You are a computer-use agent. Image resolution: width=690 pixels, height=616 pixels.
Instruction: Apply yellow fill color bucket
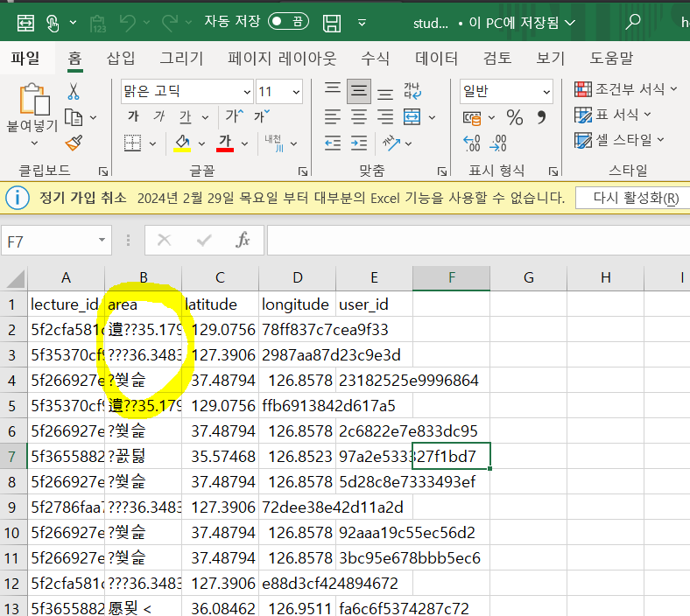click(x=182, y=143)
